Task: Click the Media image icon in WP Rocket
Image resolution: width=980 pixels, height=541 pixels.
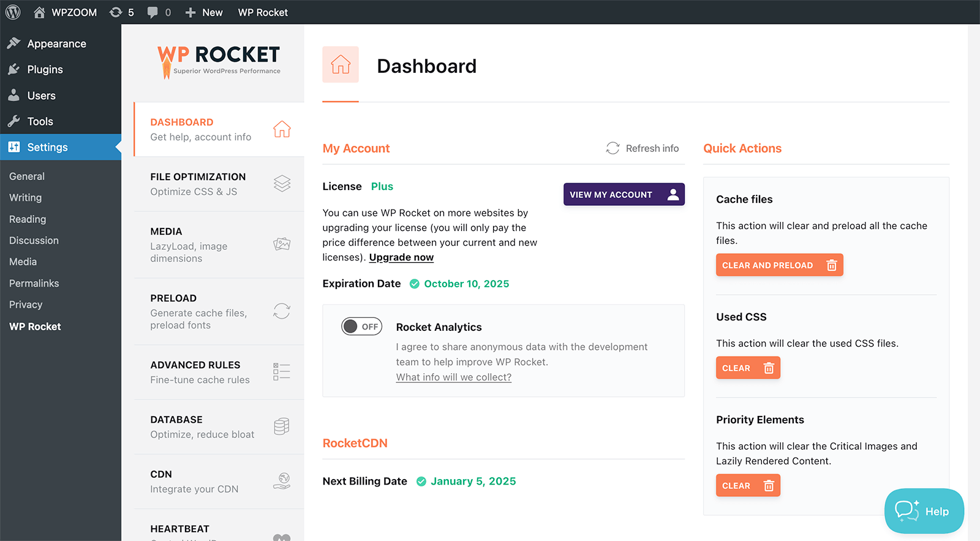Action: coord(282,244)
